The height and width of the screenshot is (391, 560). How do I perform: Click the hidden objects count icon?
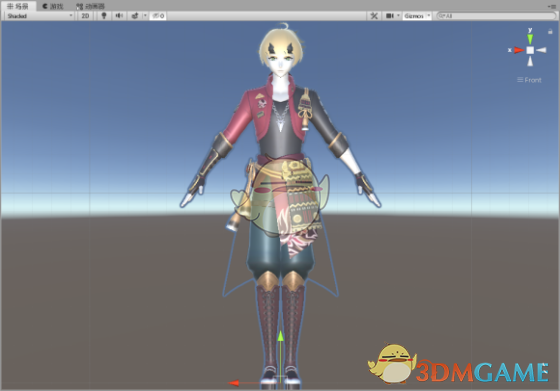coord(158,16)
